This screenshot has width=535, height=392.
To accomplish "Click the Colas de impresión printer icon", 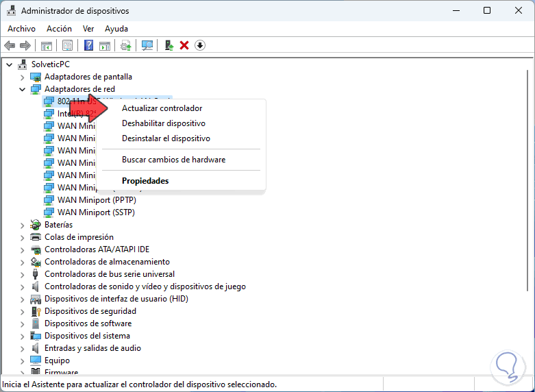I will coord(36,237).
